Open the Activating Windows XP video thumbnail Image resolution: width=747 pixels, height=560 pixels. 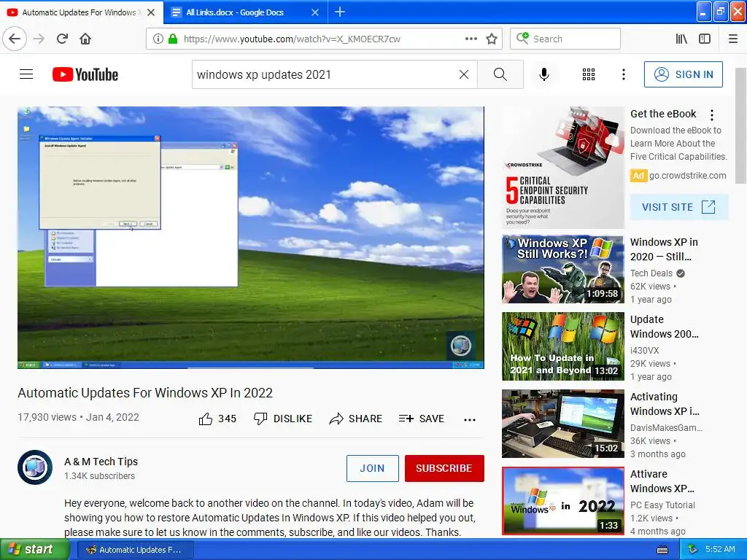tap(562, 424)
